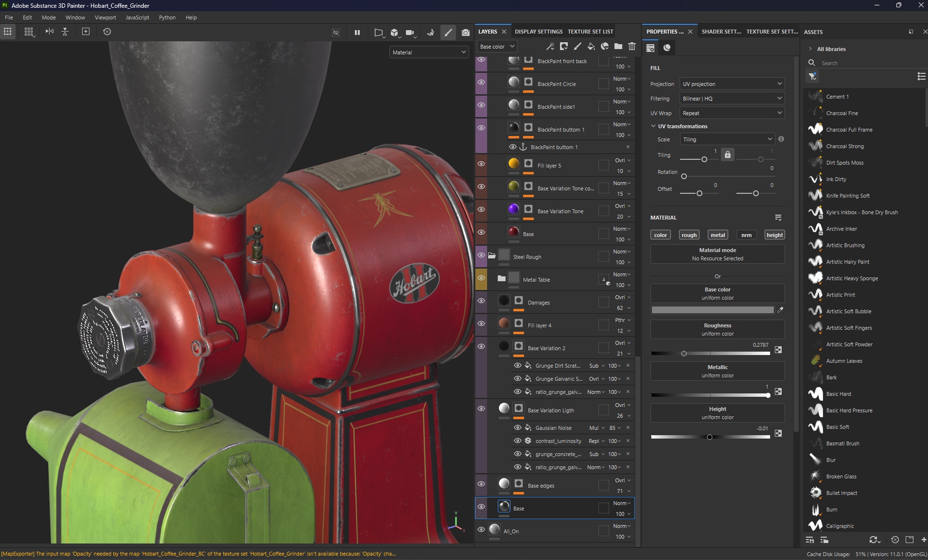Open the Material viewport mode dropdown
Image resolution: width=928 pixels, height=560 pixels.
click(429, 52)
